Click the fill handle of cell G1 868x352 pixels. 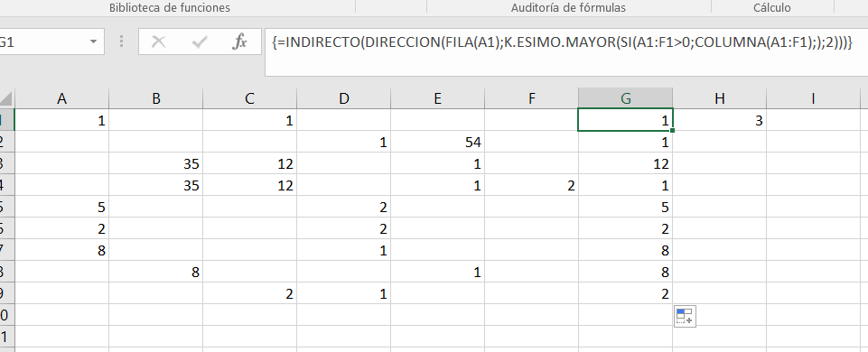pyautogui.click(x=673, y=131)
